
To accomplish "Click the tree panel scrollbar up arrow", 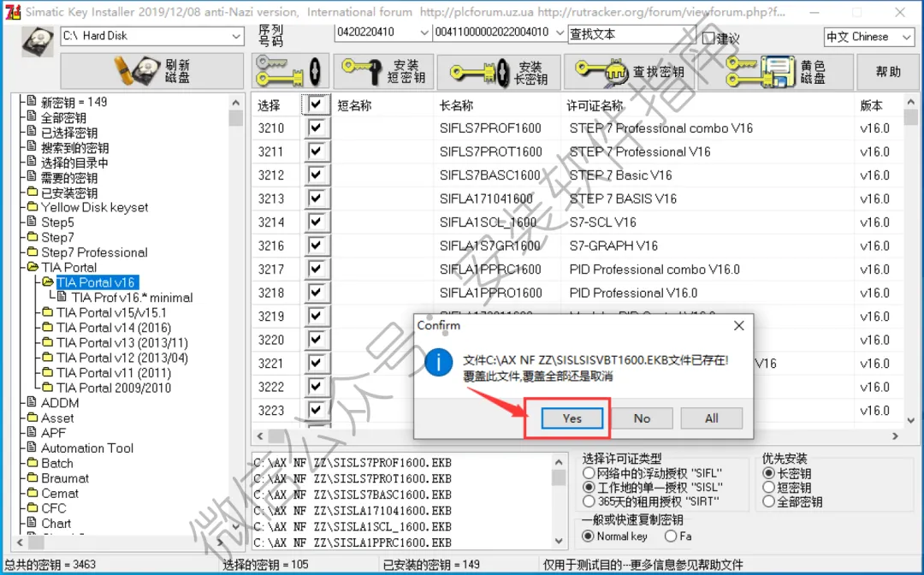I will pos(236,102).
